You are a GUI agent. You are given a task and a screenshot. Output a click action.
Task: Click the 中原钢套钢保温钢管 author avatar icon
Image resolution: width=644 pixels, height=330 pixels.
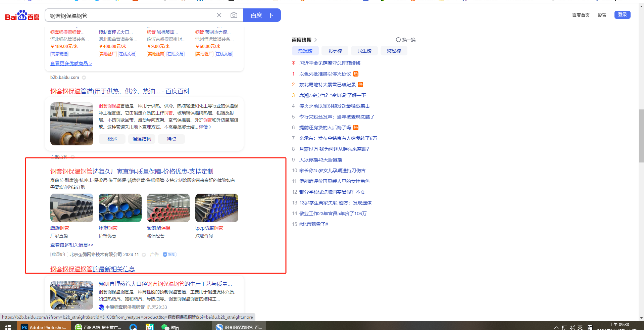tap(101, 307)
